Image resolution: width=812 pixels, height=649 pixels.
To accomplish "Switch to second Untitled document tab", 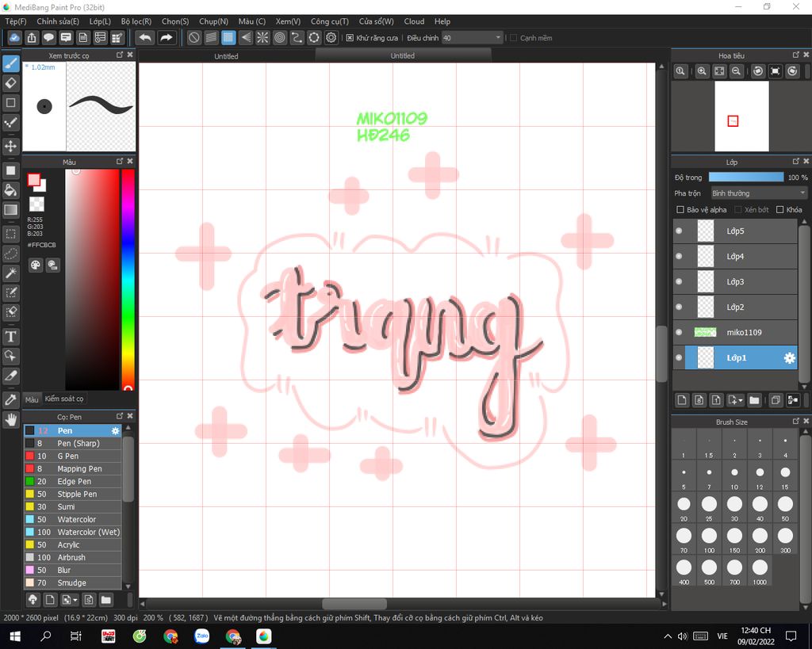I will click(x=402, y=55).
